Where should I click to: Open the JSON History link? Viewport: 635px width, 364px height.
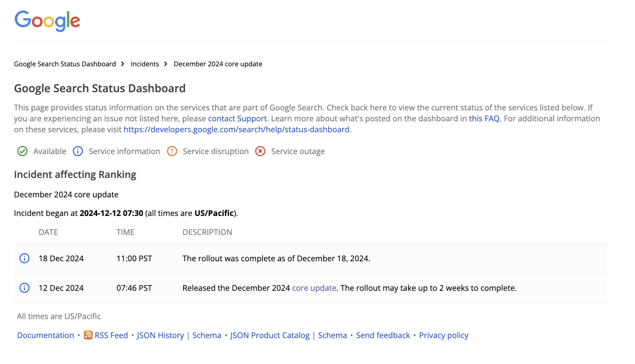pos(160,335)
